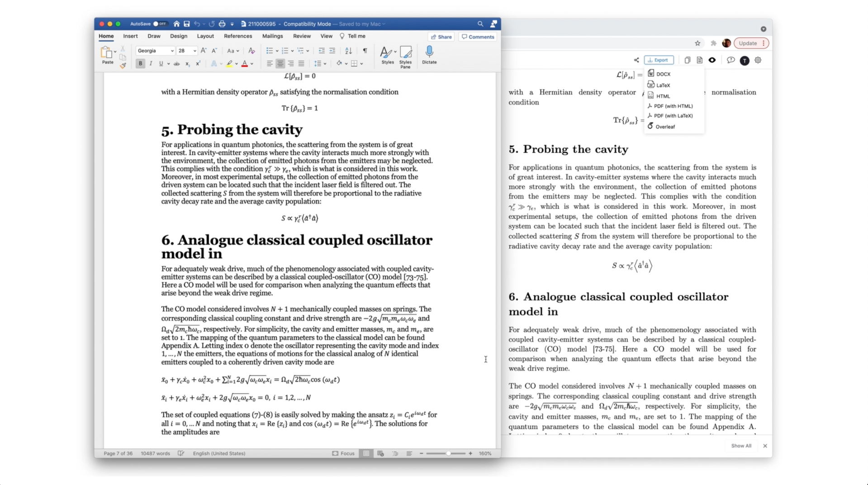Toggle Bold formatting button
Screen dimensions: 868x485
tap(140, 64)
